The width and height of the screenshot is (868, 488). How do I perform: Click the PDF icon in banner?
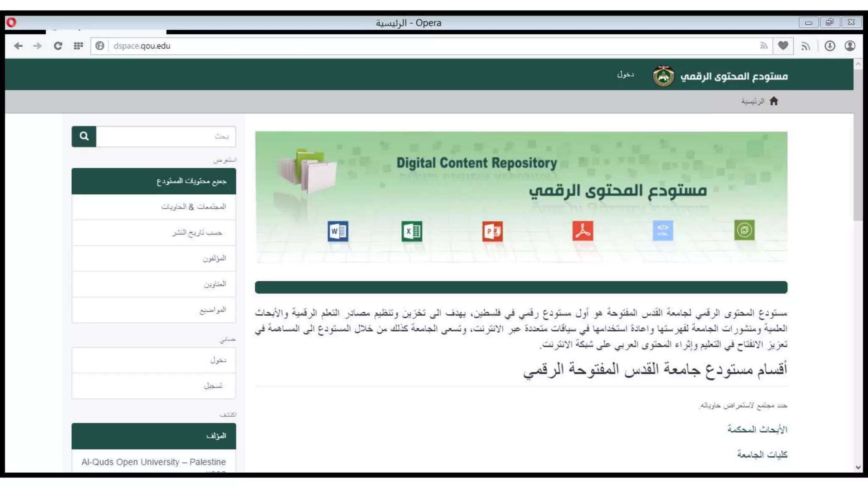[583, 231]
